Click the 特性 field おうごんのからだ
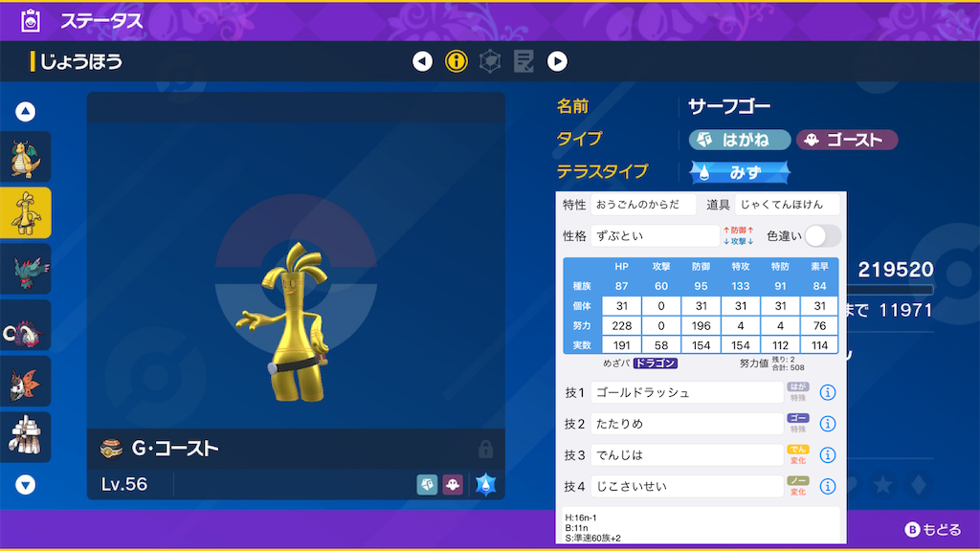Viewport: 980px width, 551px height. point(643,205)
